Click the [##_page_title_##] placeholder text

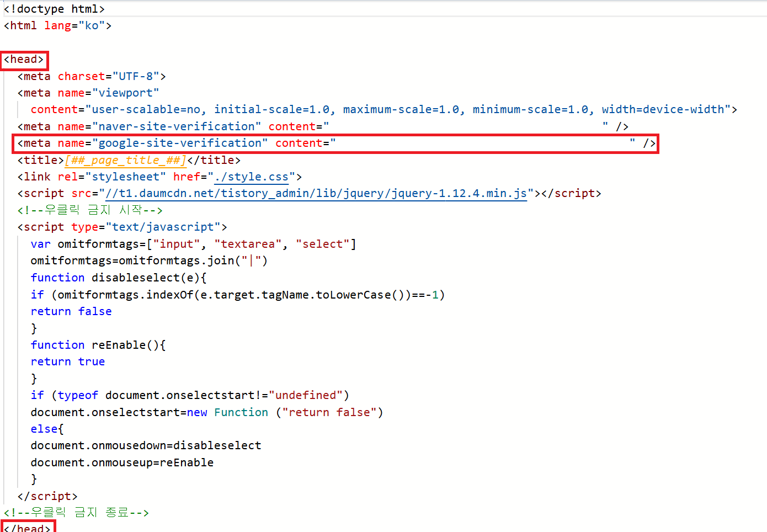[x=126, y=161]
